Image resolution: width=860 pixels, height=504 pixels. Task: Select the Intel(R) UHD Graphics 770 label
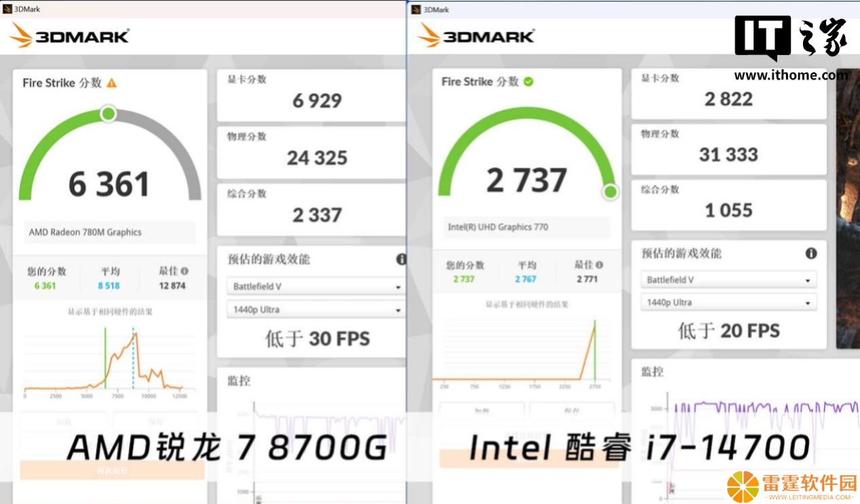(498, 227)
